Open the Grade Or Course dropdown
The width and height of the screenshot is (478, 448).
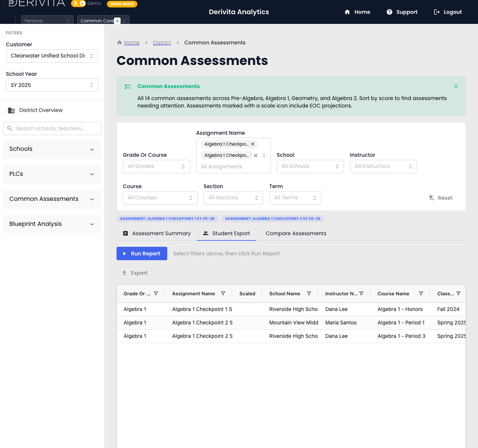(156, 167)
